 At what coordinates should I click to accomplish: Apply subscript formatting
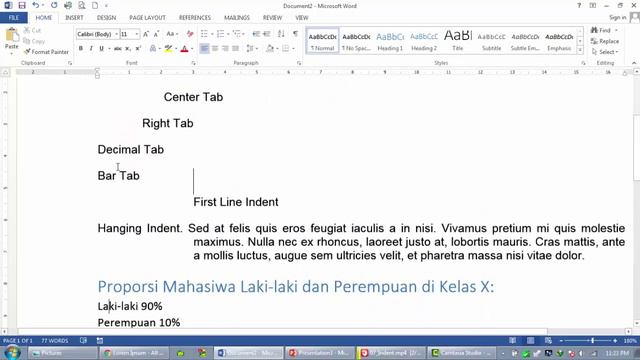(128, 49)
